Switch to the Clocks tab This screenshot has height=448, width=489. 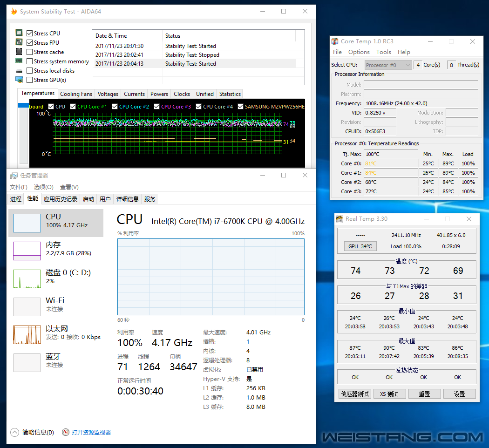tap(182, 94)
